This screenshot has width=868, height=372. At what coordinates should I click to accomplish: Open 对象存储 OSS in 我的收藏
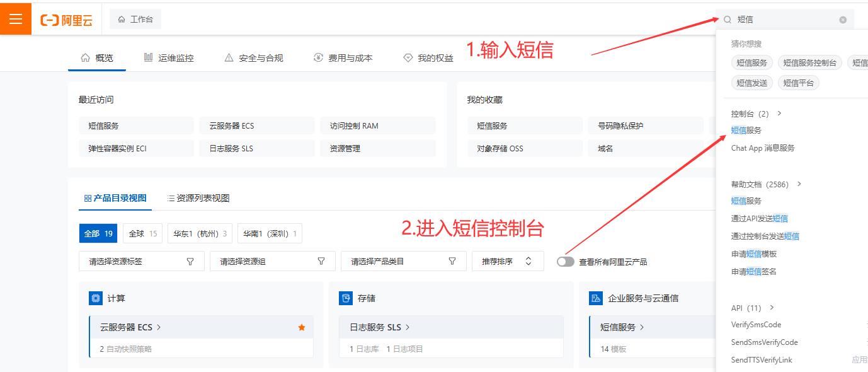[525, 148]
